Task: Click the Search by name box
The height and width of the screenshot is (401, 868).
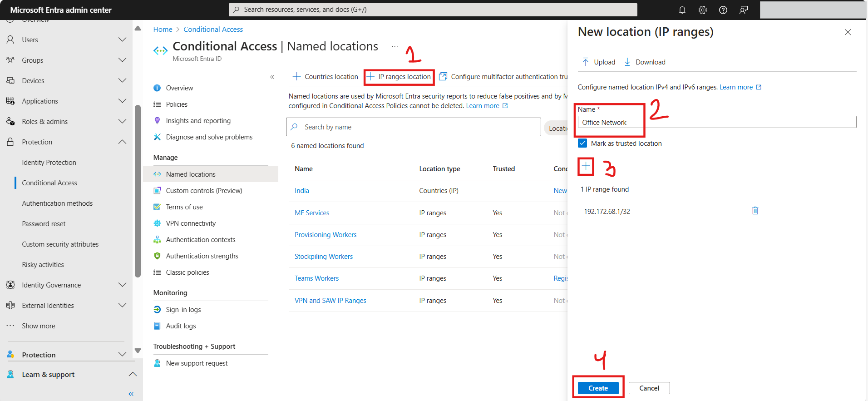Action: [414, 127]
